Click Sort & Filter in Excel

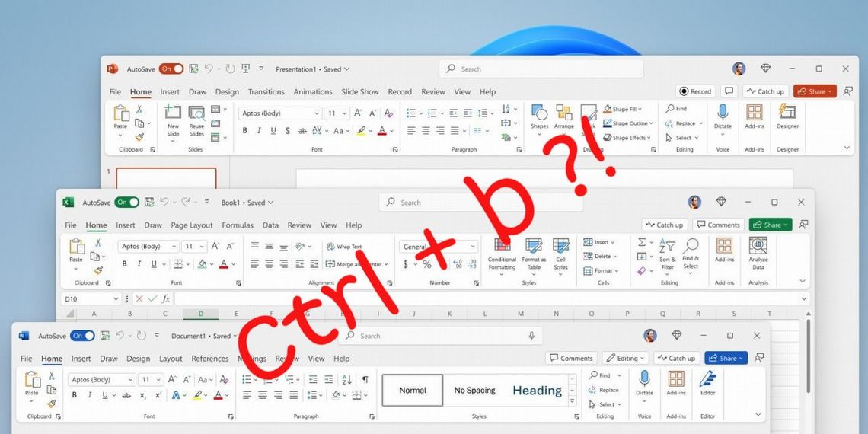(668, 255)
